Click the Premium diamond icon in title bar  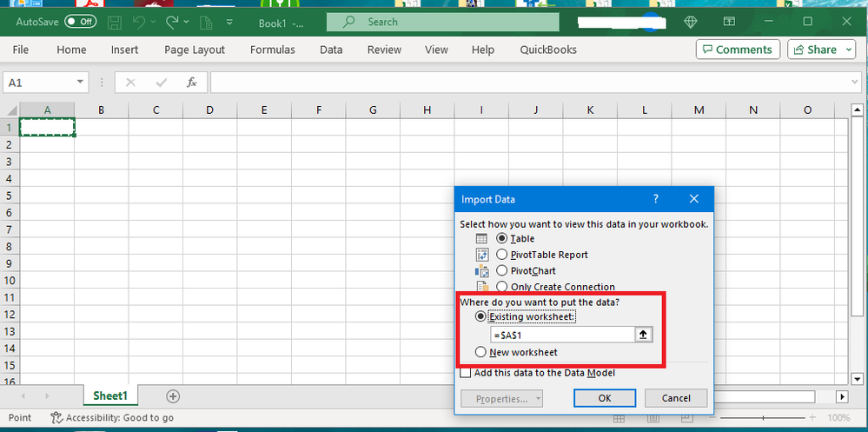click(x=691, y=22)
